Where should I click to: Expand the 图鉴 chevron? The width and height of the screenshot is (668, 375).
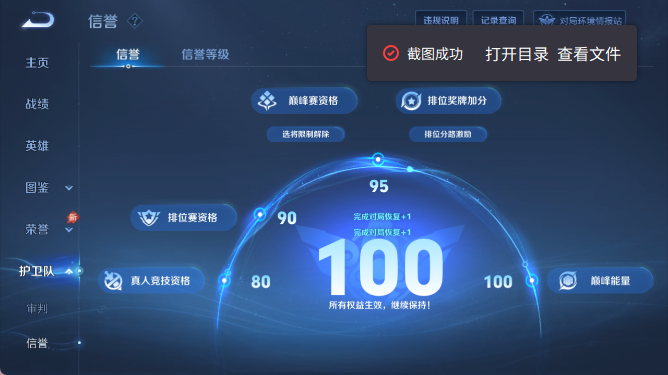pos(69,188)
